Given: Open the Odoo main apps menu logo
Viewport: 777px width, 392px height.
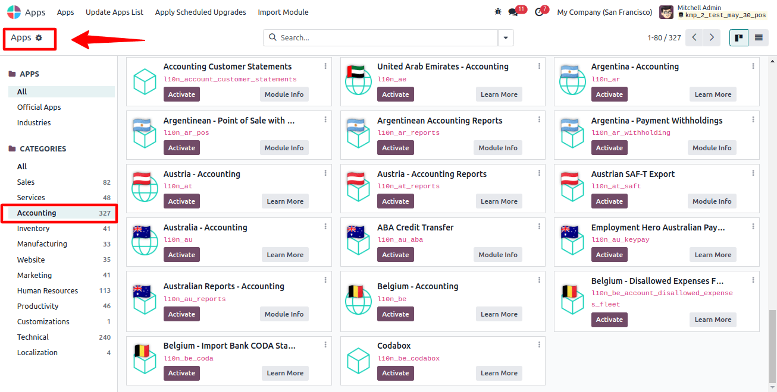Looking at the screenshot, I should coord(14,12).
